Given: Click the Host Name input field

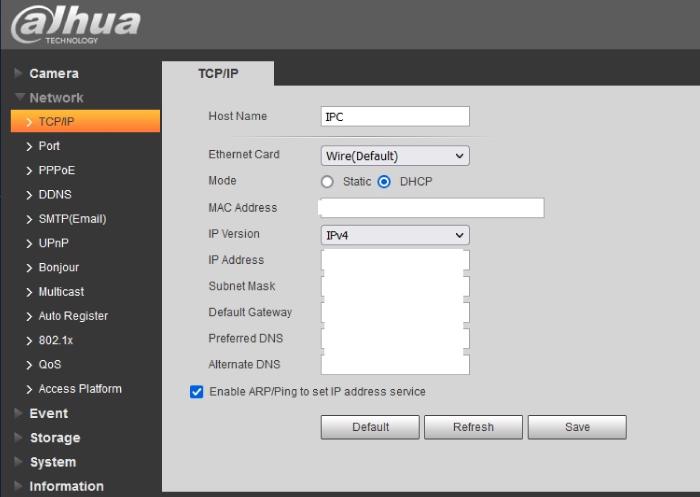Looking at the screenshot, I should pos(395,117).
